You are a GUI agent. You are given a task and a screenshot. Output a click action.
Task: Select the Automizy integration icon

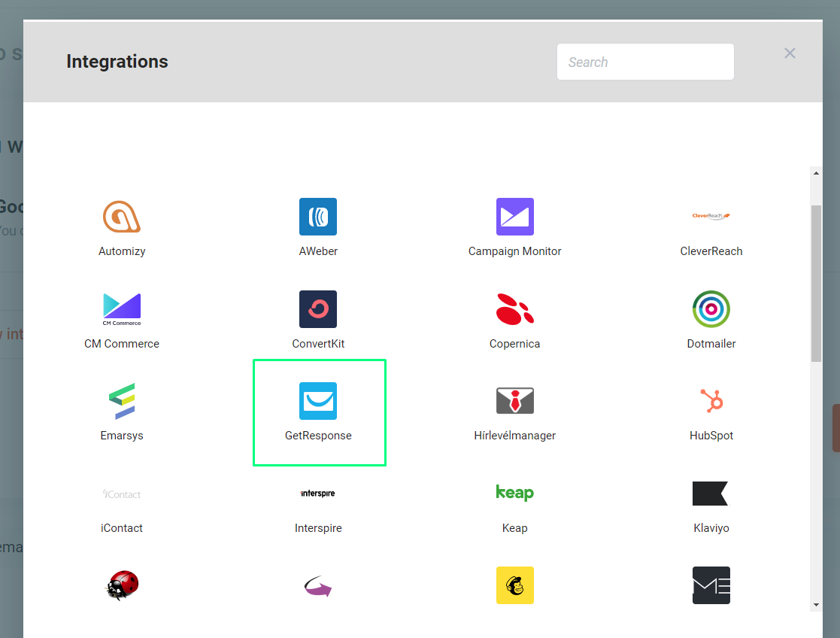(x=122, y=217)
